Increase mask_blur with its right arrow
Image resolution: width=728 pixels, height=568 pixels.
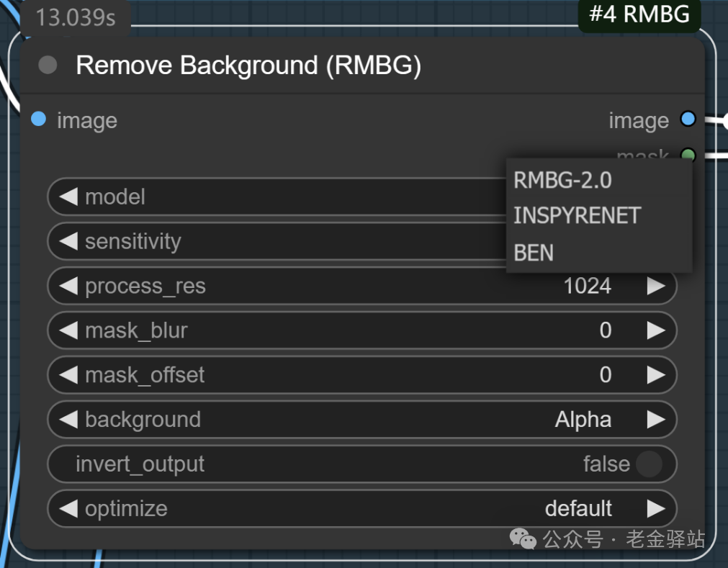coord(655,330)
